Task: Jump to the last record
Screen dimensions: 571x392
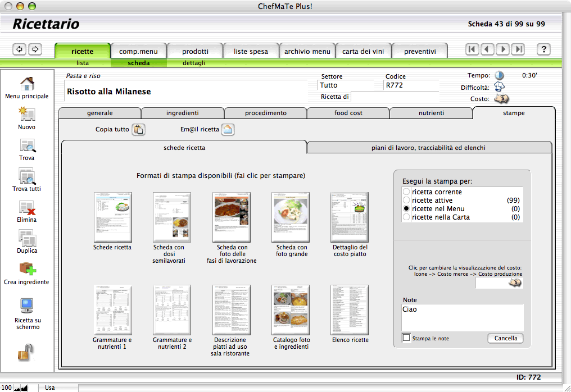Action: pyautogui.click(x=518, y=49)
